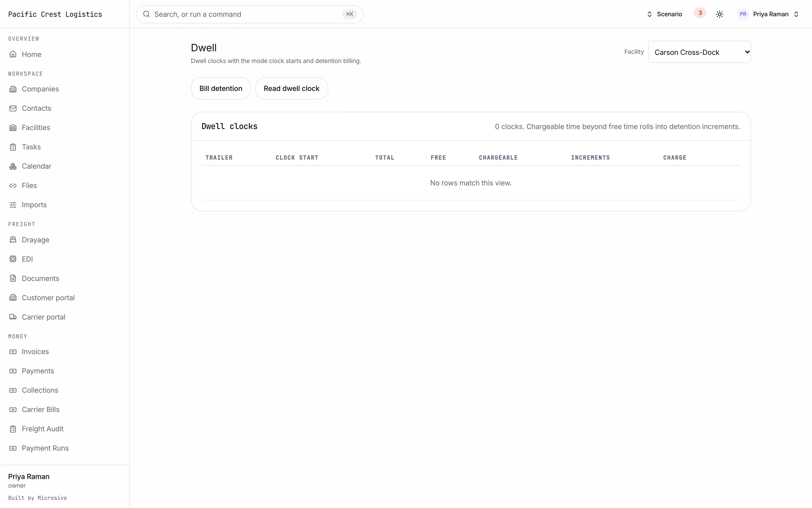Screen dimensions: 812x508
Task: Click the EDI chip icon
Action: [13, 259]
